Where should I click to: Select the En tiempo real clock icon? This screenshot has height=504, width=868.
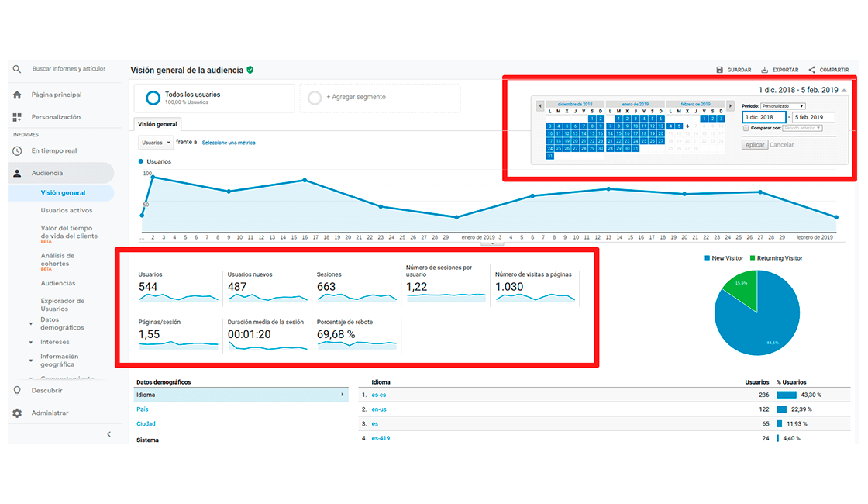pyautogui.click(x=17, y=150)
